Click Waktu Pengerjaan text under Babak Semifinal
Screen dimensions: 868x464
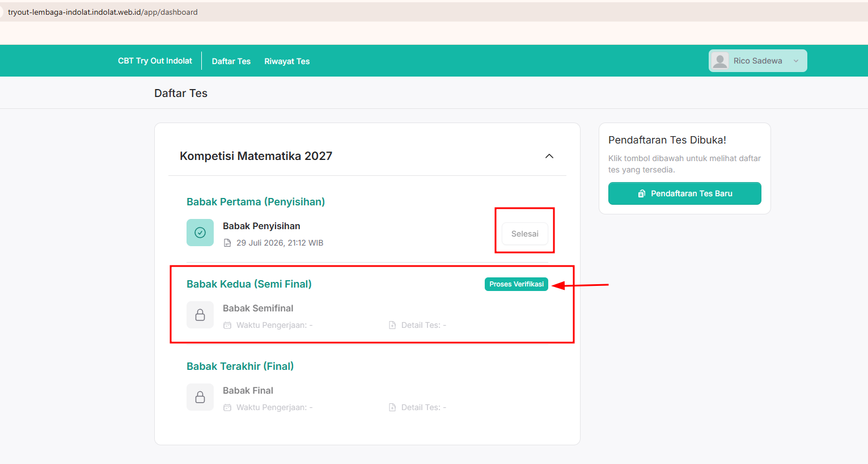274,325
